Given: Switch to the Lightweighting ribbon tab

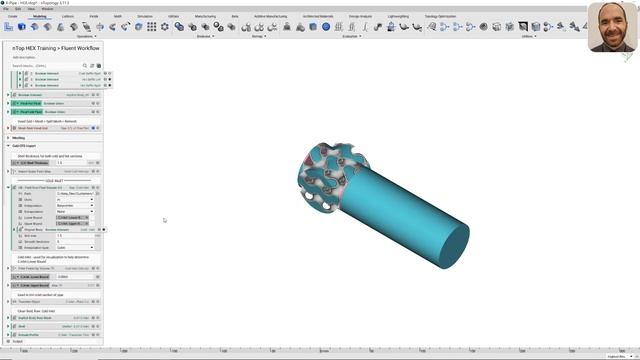Looking at the screenshot, I should pyautogui.click(x=398, y=16).
